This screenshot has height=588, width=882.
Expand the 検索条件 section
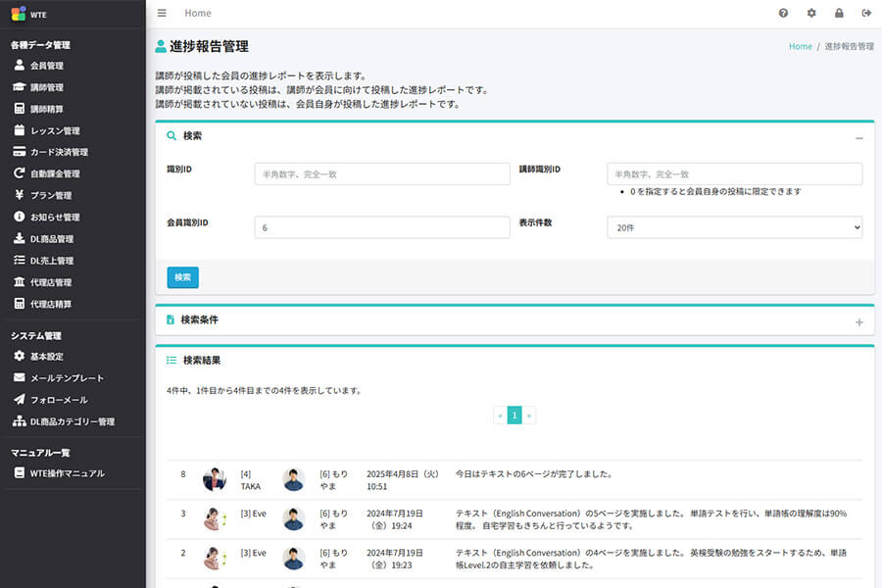(x=859, y=320)
